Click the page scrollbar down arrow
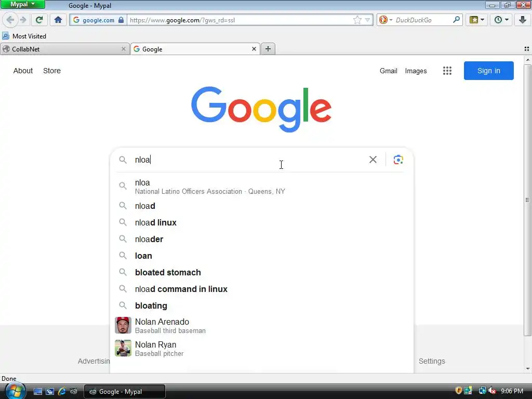The height and width of the screenshot is (399, 532). tap(527, 369)
